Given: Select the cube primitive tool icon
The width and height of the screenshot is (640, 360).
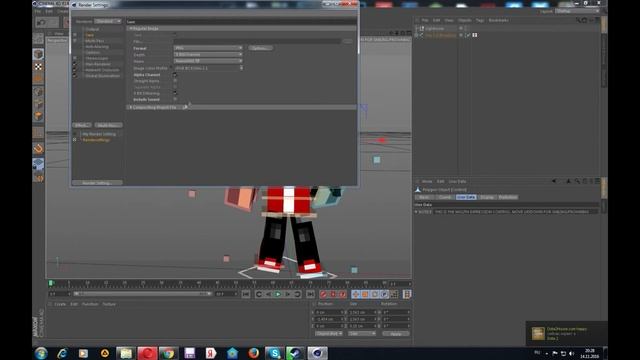Looking at the screenshot, I should pyautogui.click(x=38, y=54).
